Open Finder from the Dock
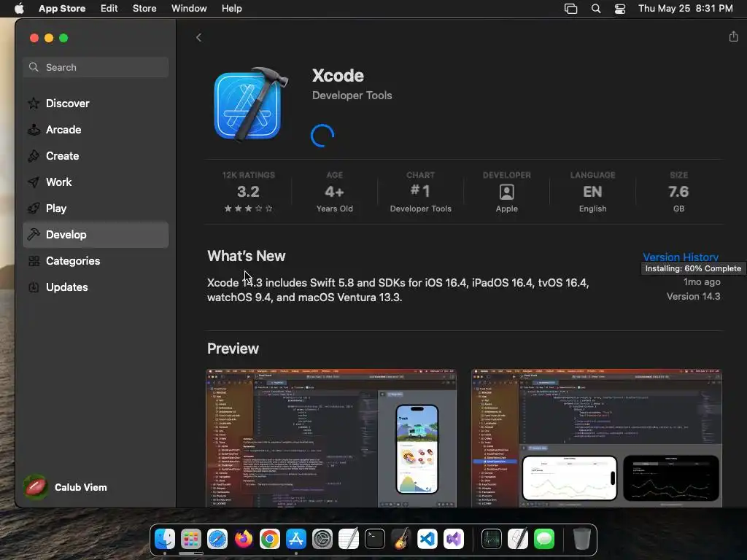 [165, 539]
